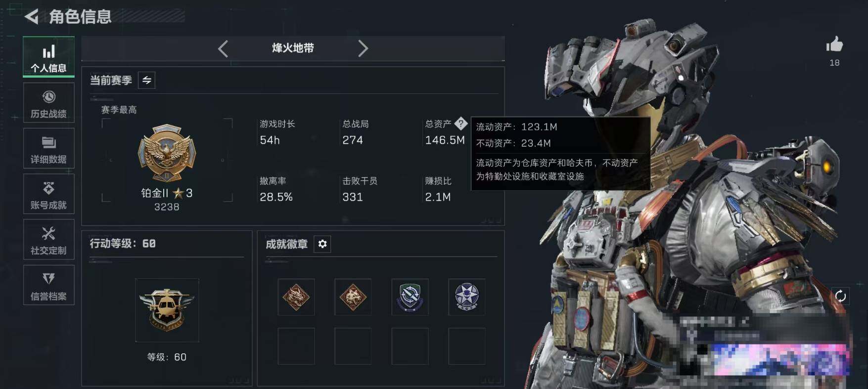Select the second wolf achievement badge

(353, 297)
